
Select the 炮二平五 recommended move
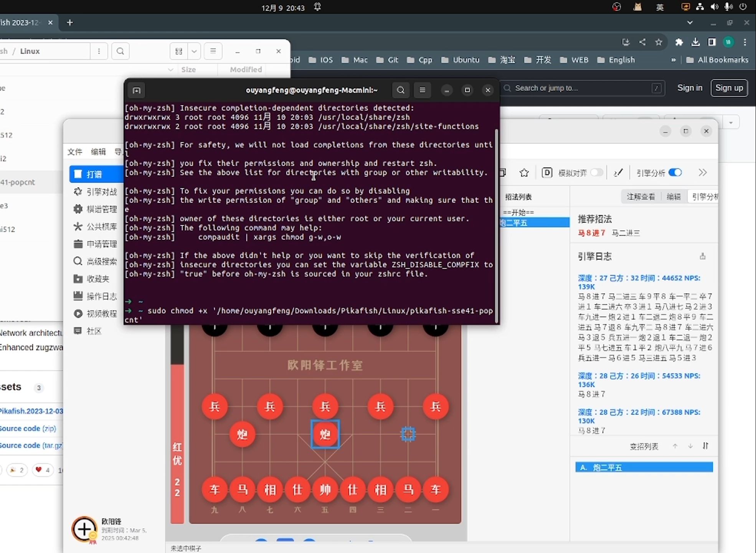[644, 467]
